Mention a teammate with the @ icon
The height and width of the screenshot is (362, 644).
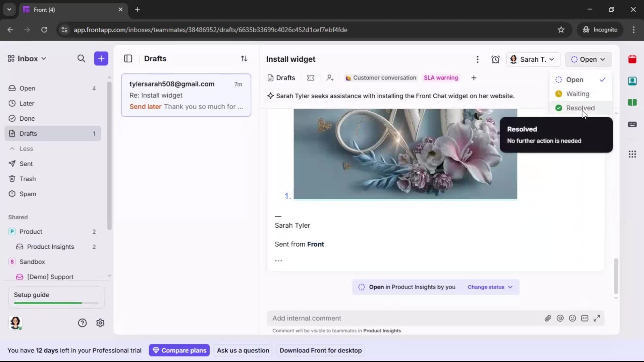click(560, 318)
